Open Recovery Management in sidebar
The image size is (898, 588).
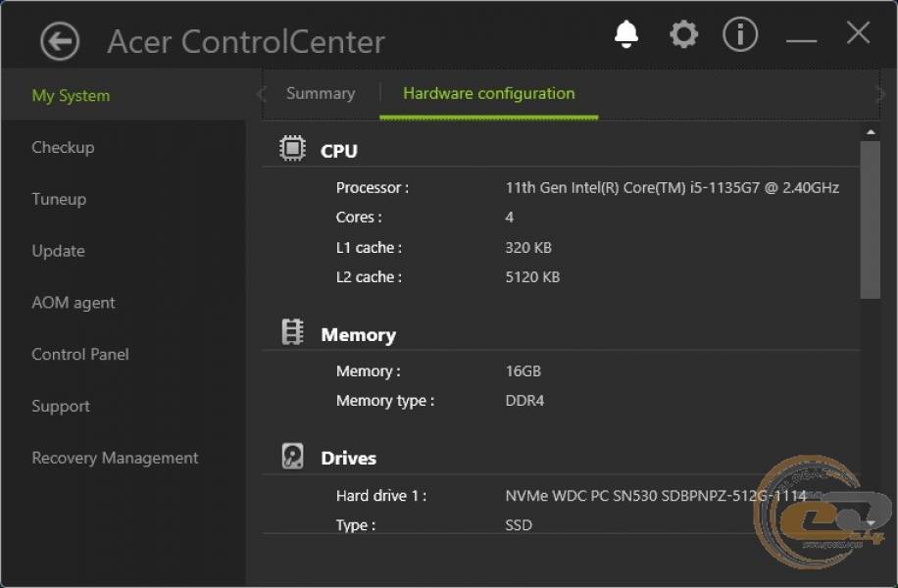click(115, 458)
